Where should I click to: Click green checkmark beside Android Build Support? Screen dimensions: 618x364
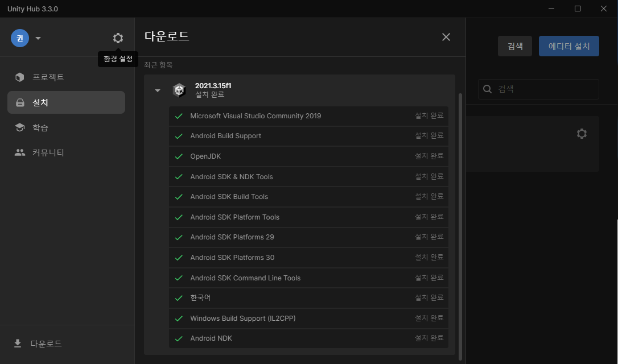click(x=179, y=136)
